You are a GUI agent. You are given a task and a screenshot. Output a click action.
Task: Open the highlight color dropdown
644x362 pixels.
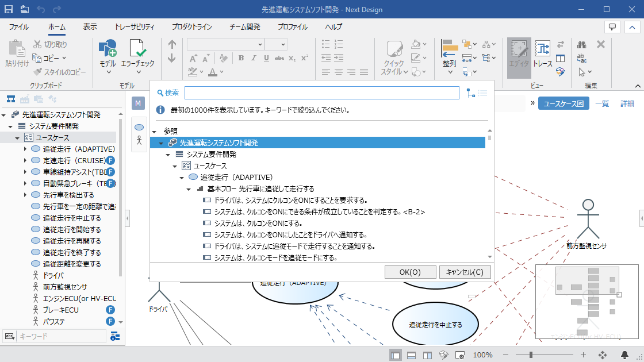click(x=202, y=72)
